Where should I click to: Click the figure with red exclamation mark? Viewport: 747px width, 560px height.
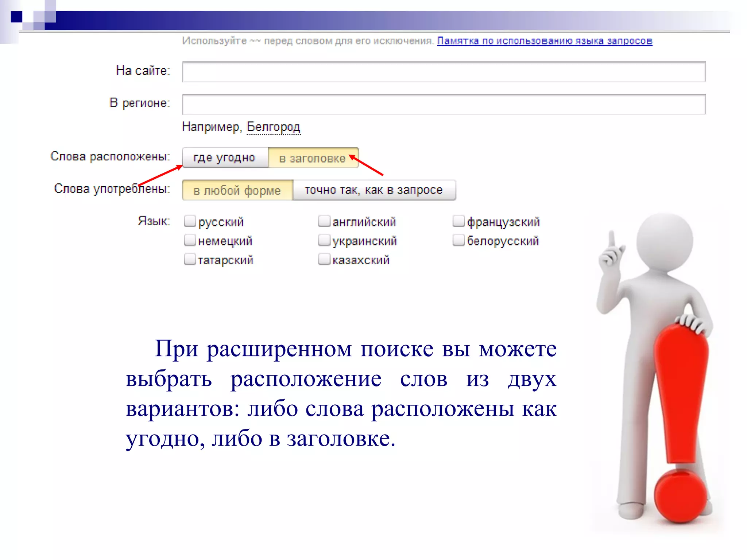[x=655, y=368]
